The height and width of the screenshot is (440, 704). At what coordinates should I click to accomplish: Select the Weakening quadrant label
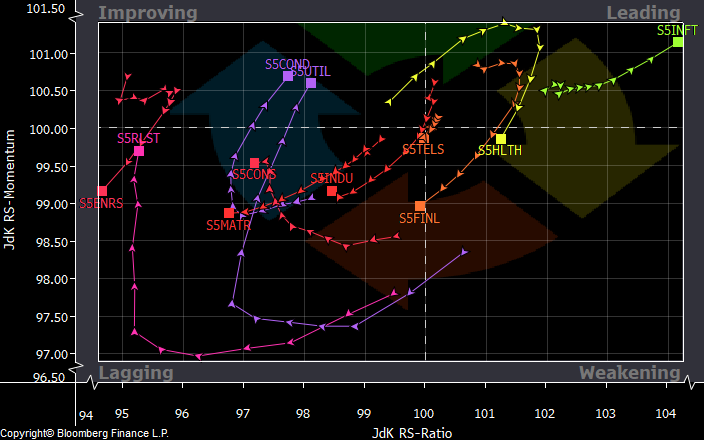pyautogui.click(x=629, y=373)
